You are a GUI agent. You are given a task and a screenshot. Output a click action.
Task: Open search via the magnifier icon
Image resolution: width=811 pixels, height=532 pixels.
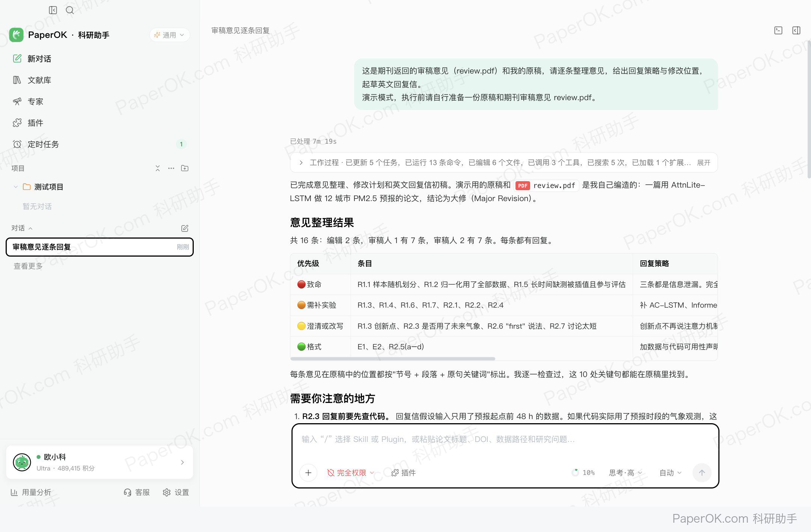point(70,10)
